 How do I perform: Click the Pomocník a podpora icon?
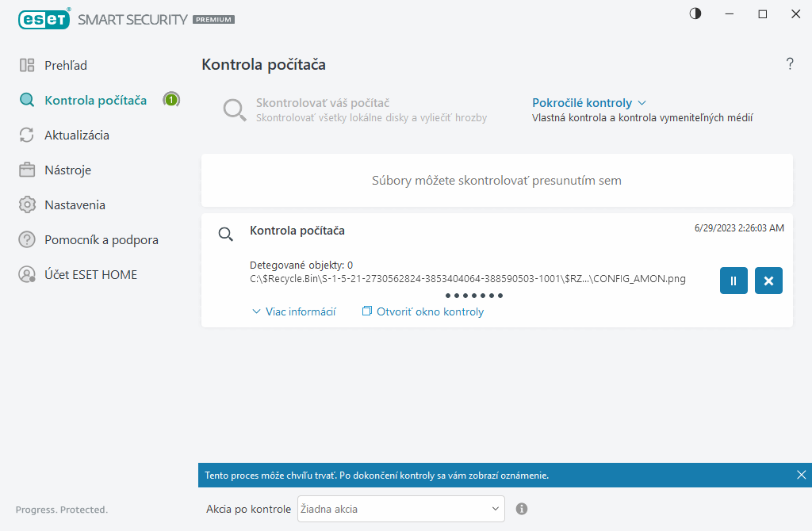point(28,239)
